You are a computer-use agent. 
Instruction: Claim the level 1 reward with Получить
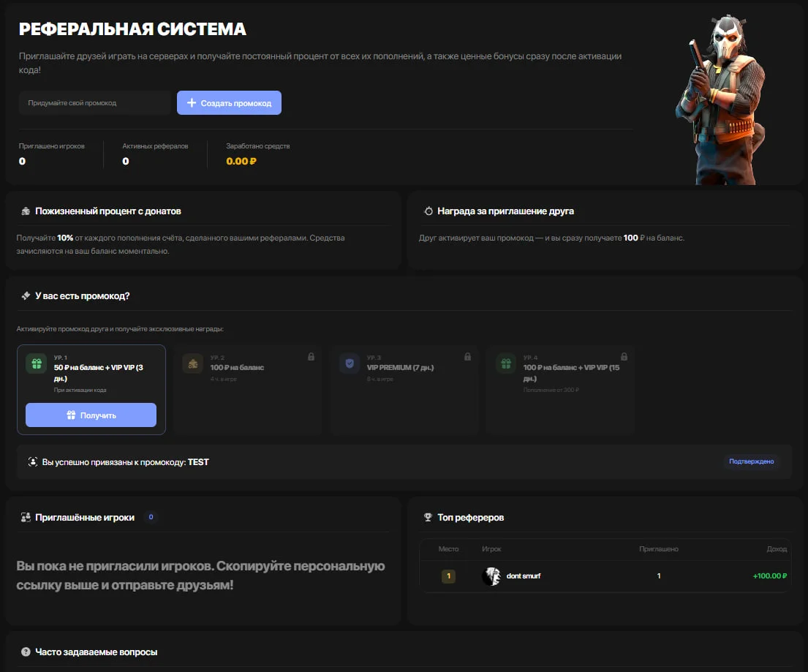[91, 415]
